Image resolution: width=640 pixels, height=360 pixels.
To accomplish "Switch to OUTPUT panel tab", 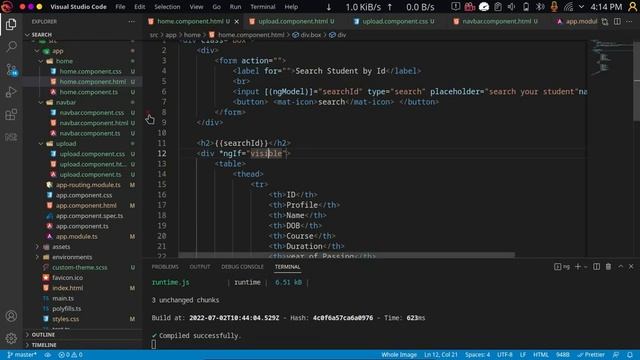I will [x=200, y=267].
